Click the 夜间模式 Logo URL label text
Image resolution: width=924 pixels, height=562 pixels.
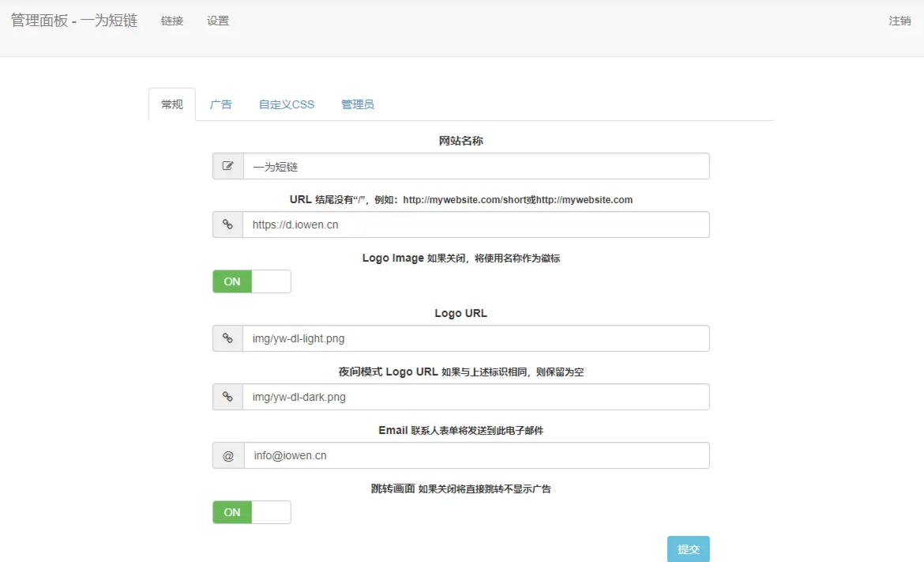point(461,372)
